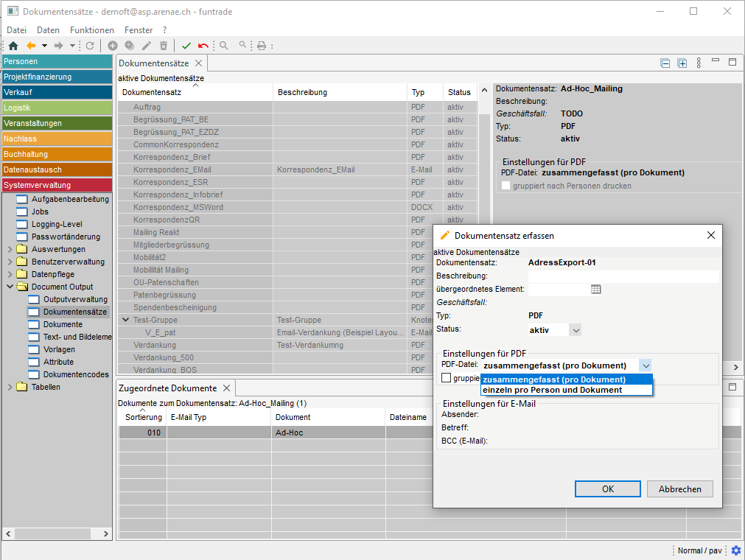Screen dimensions: 745x560
Task: Choose 'einzeln pro Person und Dokument' option
Action: click(x=552, y=390)
